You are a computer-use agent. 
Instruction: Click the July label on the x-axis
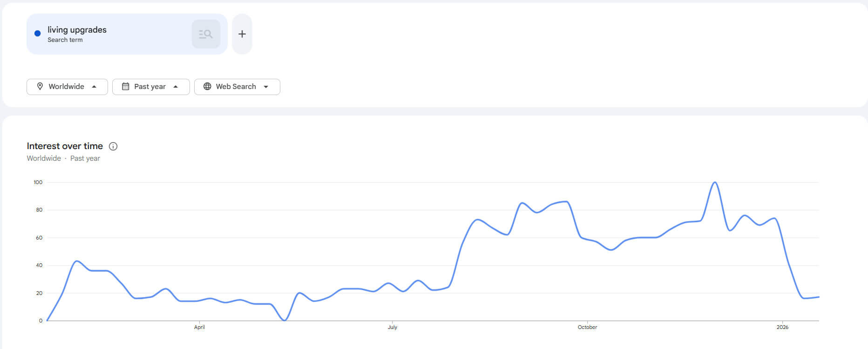393,327
